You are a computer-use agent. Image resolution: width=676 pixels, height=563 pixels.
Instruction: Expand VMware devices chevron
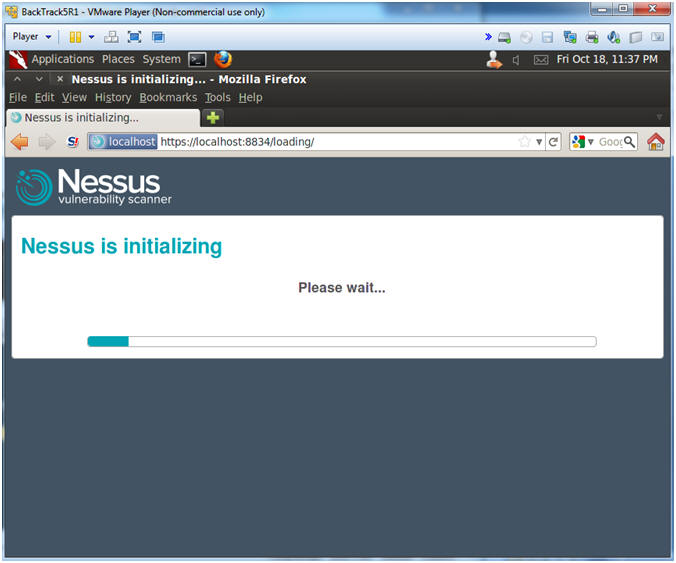pyautogui.click(x=488, y=37)
